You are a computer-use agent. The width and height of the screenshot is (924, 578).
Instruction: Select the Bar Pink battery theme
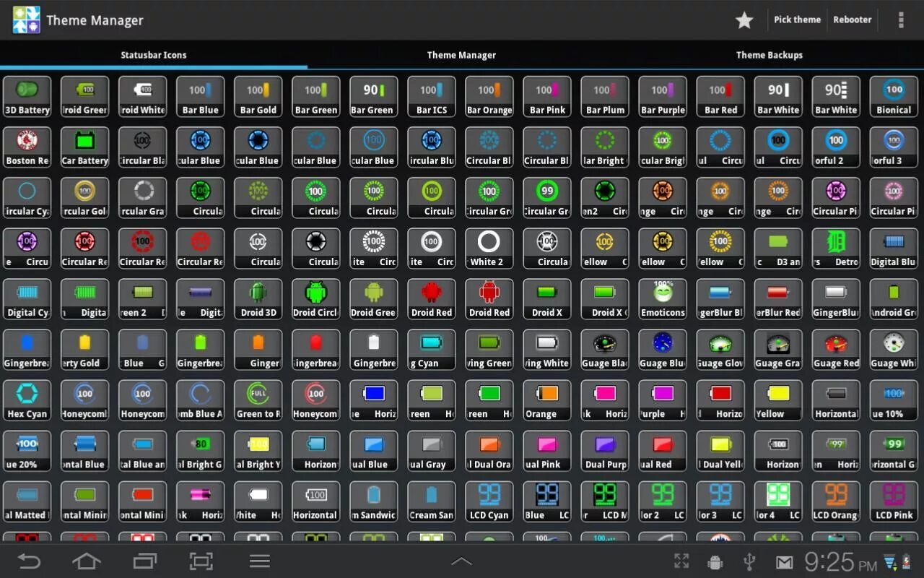pos(547,97)
